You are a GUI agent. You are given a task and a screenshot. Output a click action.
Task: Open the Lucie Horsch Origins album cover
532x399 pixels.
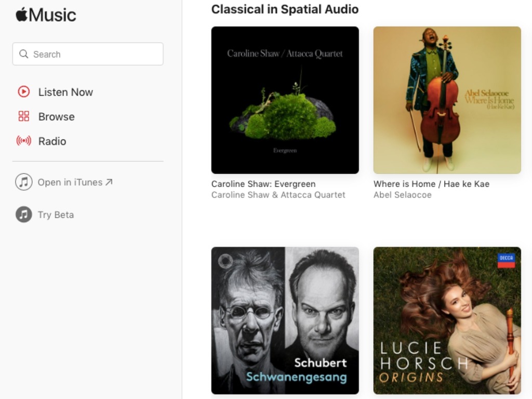coord(447,321)
